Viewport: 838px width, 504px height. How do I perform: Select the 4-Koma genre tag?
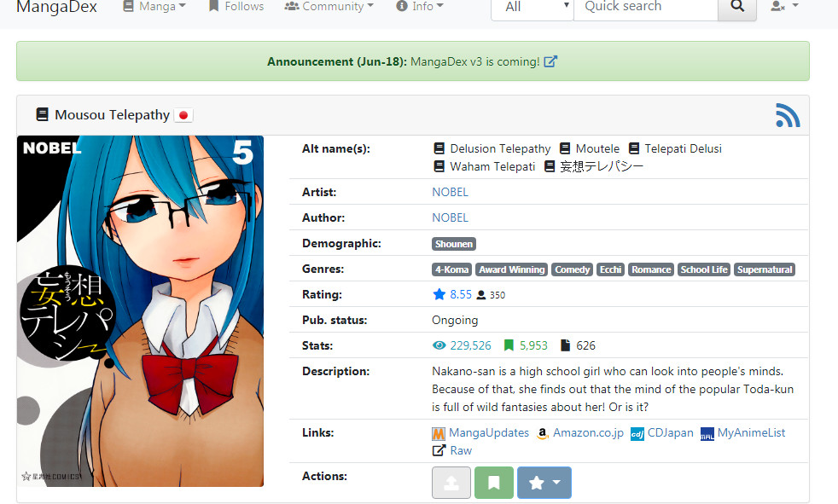tap(451, 269)
